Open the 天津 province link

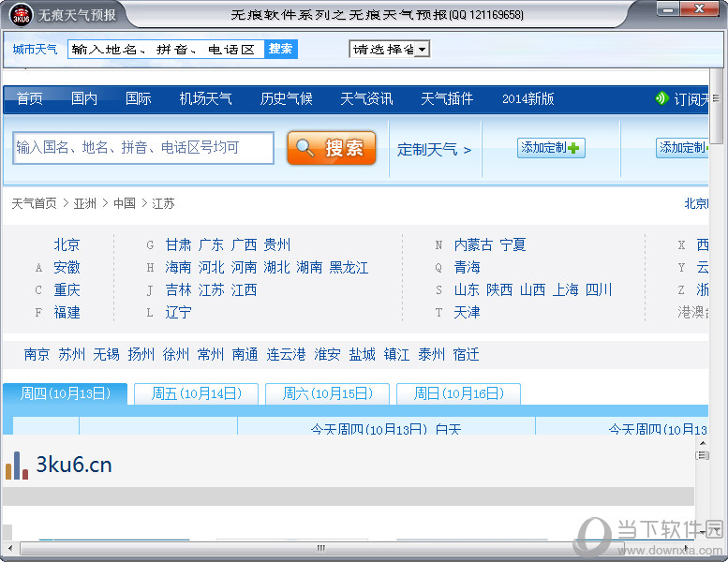[468, 312]
